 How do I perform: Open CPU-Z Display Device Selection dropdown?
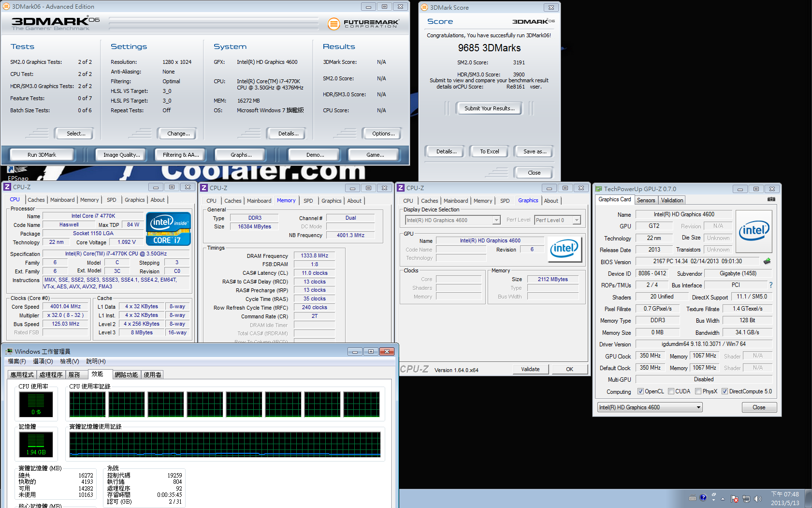click(452, 220)
